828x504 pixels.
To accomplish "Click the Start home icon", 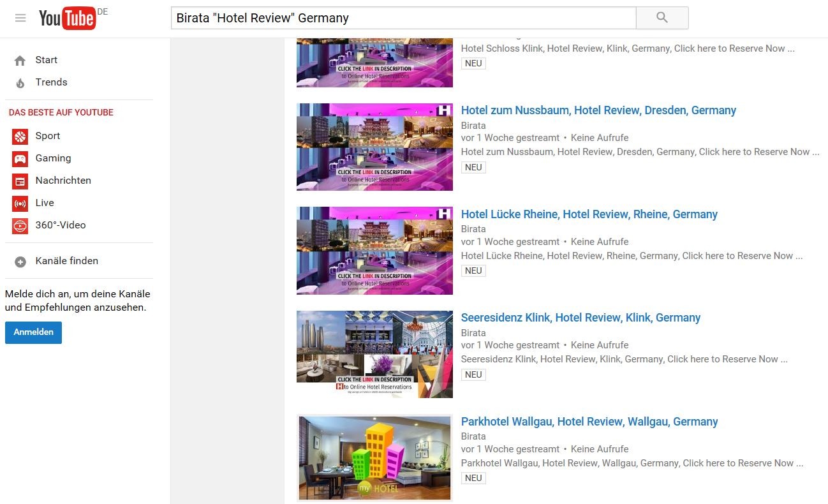I will 20,61.
